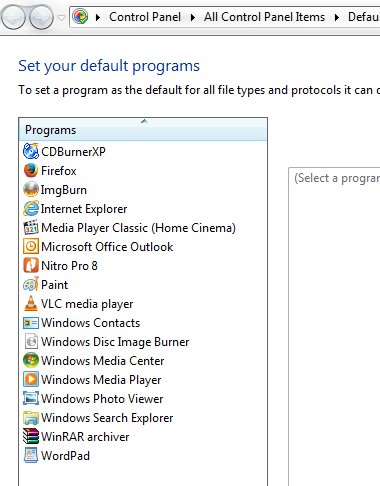Select Windows Disc Image Burner entry

115,342
